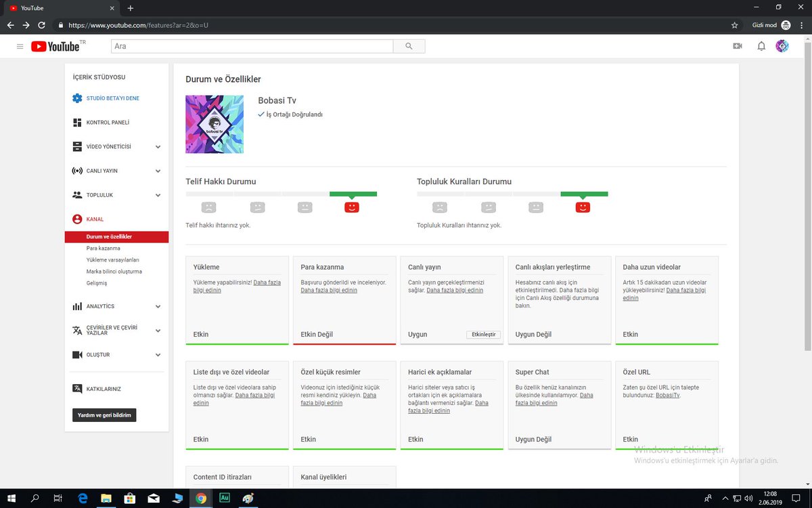Click the Etkinleştir button for Canlı yayın
The image size is (812, 508).
click(484, 335)
